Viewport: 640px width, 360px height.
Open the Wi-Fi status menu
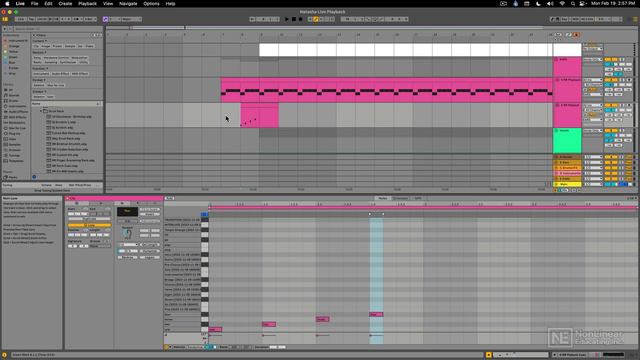click(562, 4)
